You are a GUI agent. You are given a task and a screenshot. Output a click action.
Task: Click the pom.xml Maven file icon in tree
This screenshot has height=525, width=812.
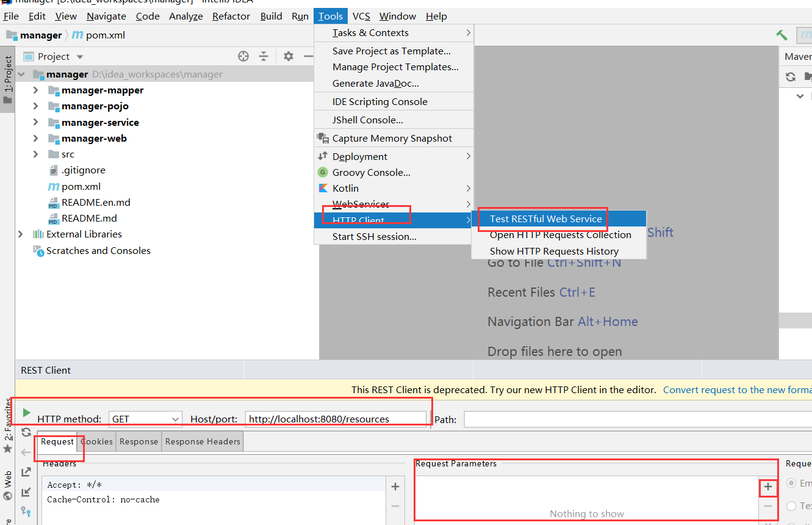(x=53, y=187)
